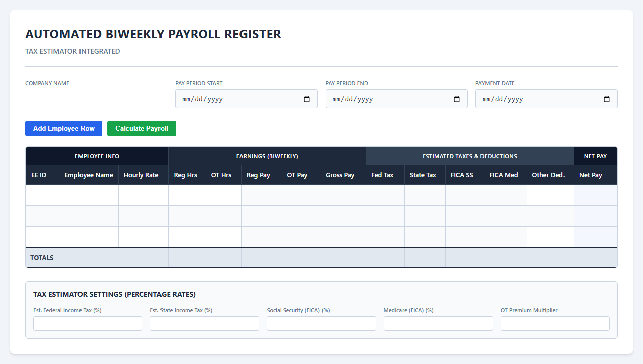
Task: Select the Medicare (FICA) (%) input box
Action: coord(438,323)
